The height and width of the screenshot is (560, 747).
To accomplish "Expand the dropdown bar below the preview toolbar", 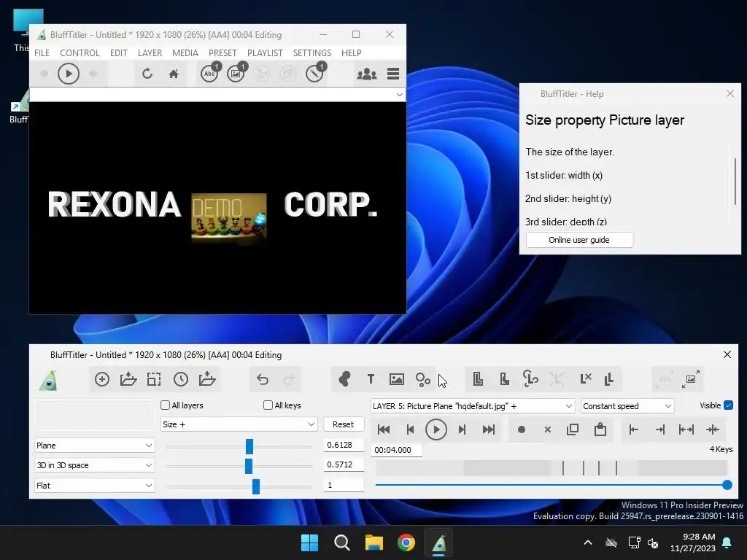I will click(399, 95).
